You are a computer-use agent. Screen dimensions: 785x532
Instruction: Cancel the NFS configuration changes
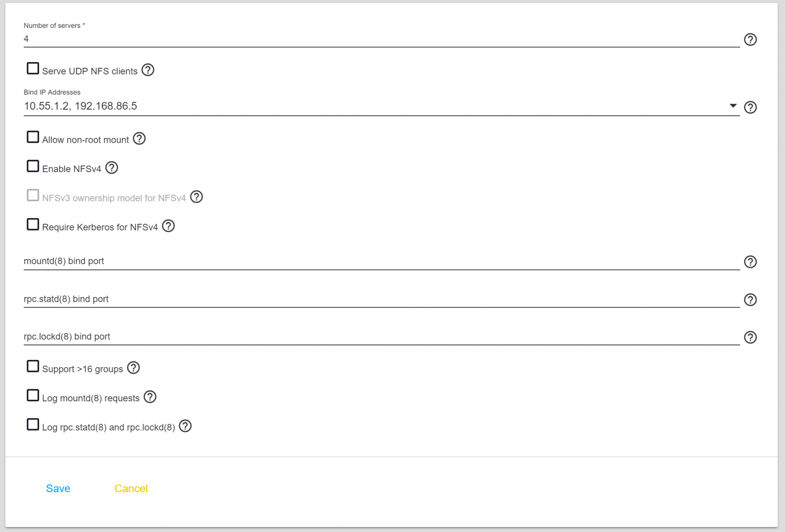[x=131, y=489]
